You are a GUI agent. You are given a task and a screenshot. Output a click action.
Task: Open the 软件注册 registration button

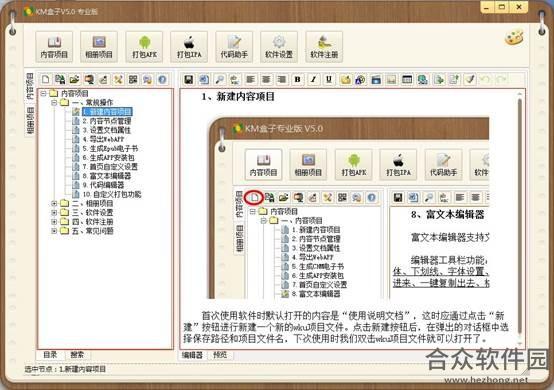tap(324, 47)
